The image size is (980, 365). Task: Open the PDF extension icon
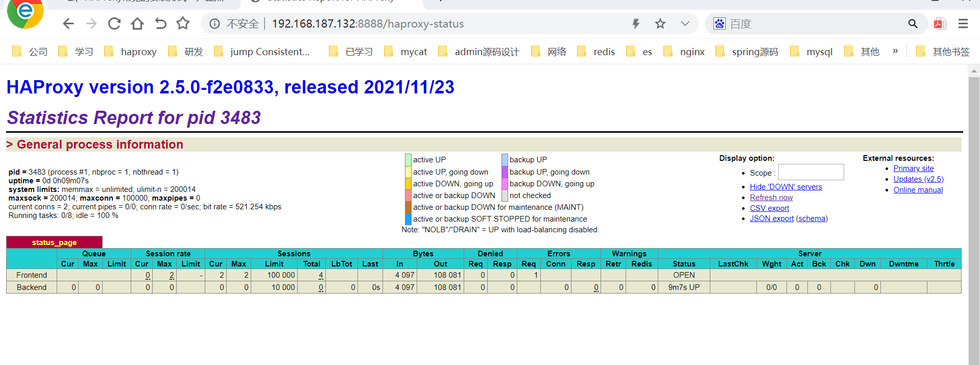[x=940, y=23]
